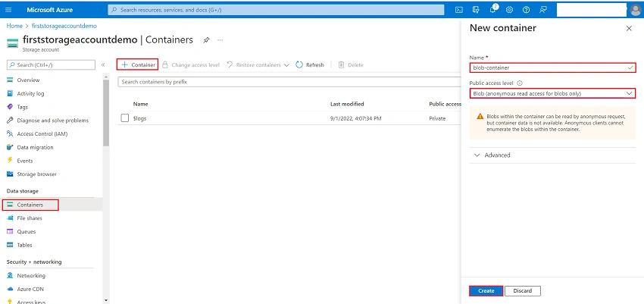
Task: Open Data migration in the sidebar
Action: point(35,147)
